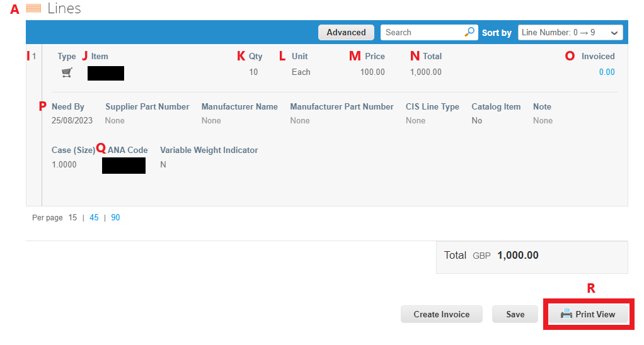This screenshot has width=644, height=345.
Task: Show 45 lines per page
Action: click(94, 217)
